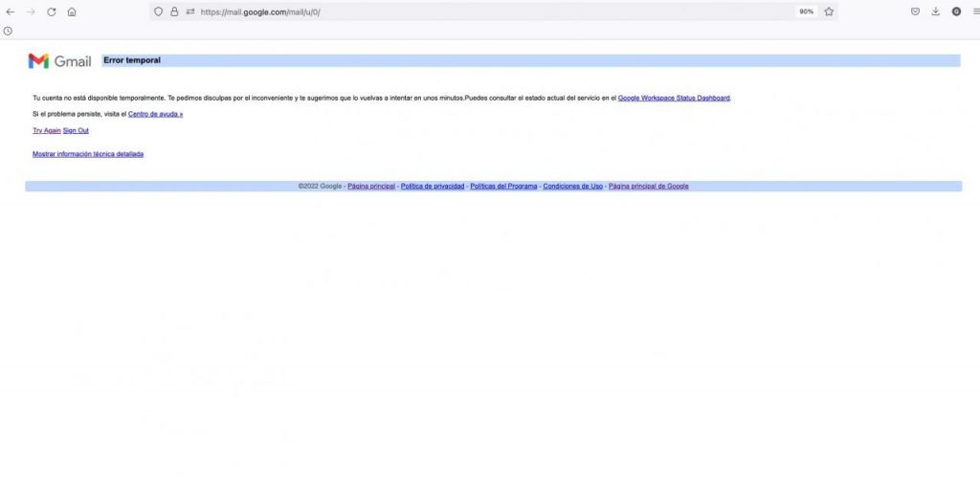
Task: Click the browser back arrow
Action: (11, 11)
